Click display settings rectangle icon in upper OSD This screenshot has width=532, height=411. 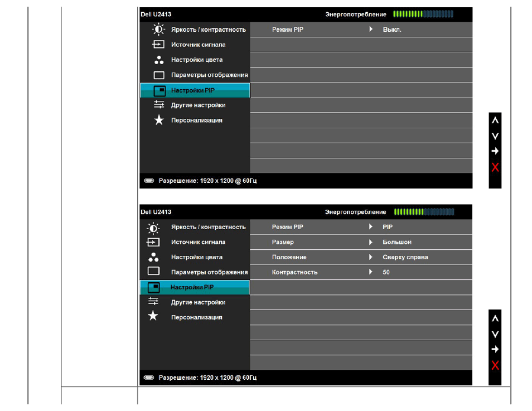pyautogui.click(x=159, y=75)
